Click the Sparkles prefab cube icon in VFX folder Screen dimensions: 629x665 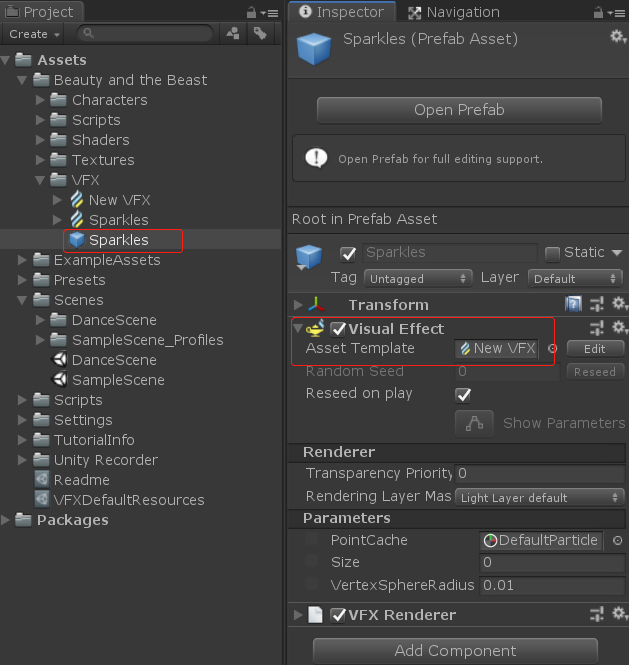click(77, 240)
